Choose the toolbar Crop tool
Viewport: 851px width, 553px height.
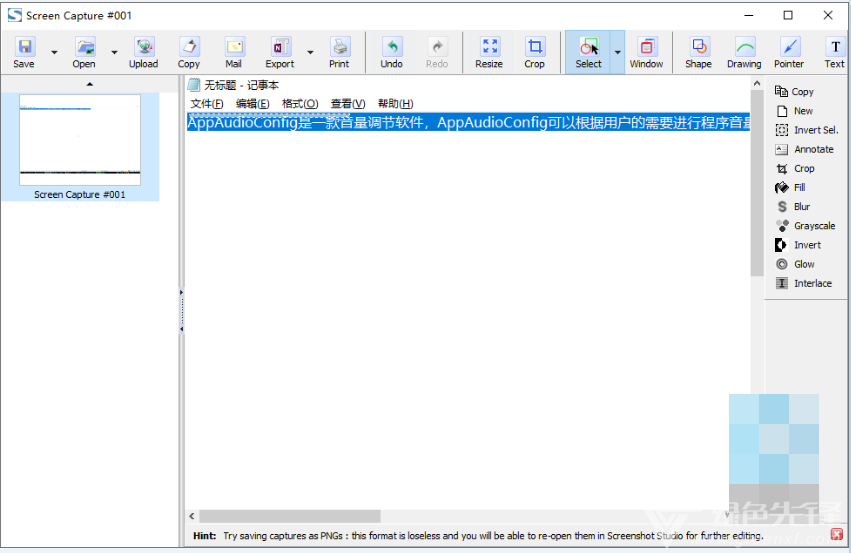(x=535, y=52)
